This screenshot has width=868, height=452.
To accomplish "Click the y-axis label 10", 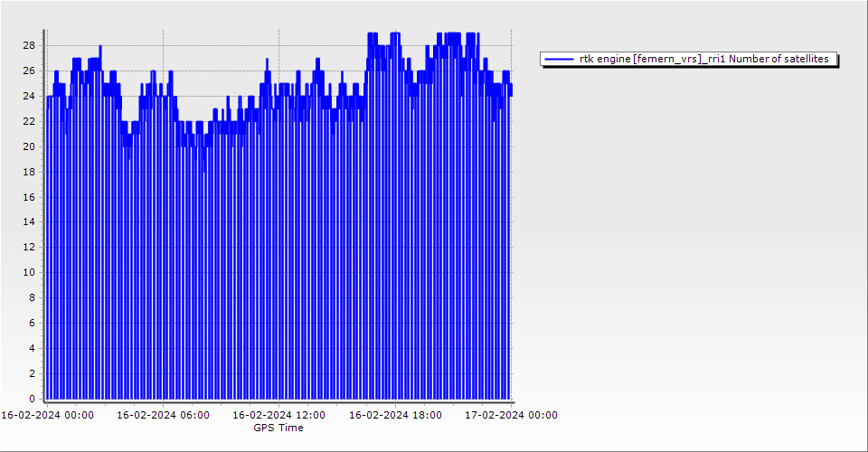I will click(29, 272).
